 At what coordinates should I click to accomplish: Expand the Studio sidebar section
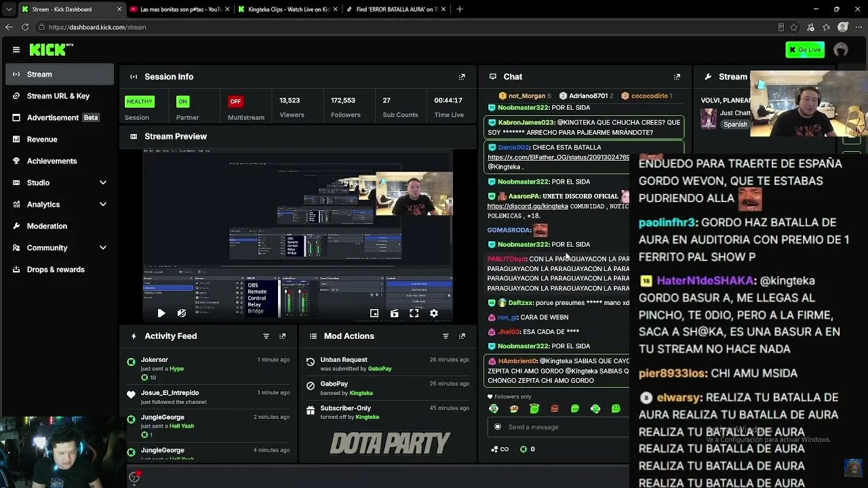click(x=103, y=182)
